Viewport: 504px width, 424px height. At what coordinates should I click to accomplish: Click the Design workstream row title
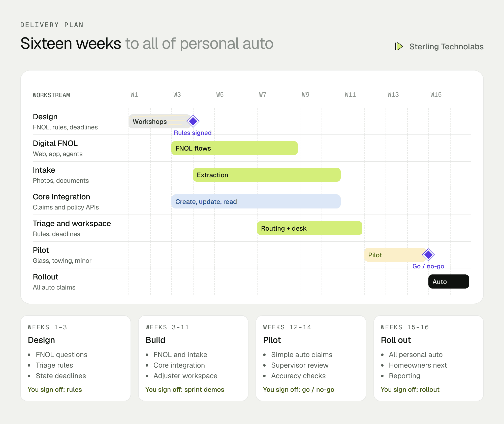[x=45, y=117]
